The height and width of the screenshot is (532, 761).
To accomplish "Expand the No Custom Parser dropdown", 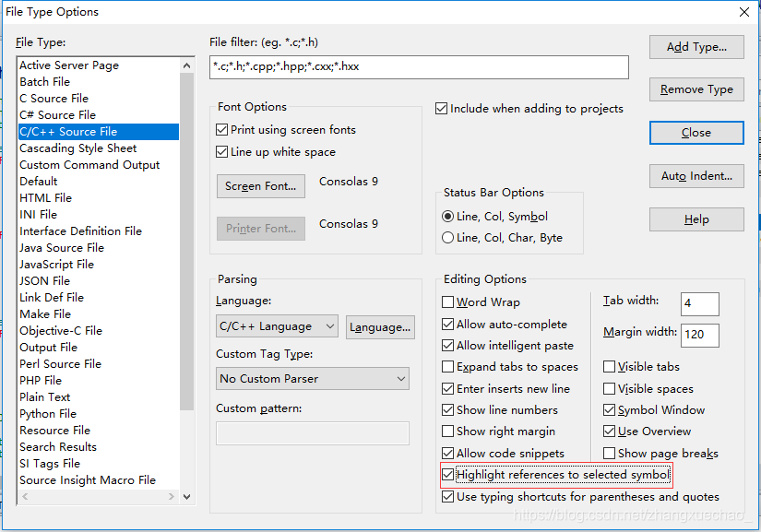I will tap(313, 379).
